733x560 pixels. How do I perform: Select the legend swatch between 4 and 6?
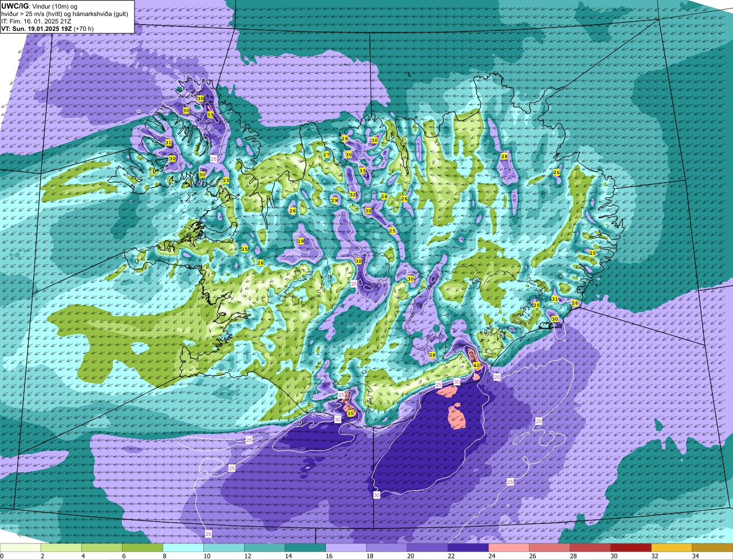pyautogui.click(x=102, y=547)
